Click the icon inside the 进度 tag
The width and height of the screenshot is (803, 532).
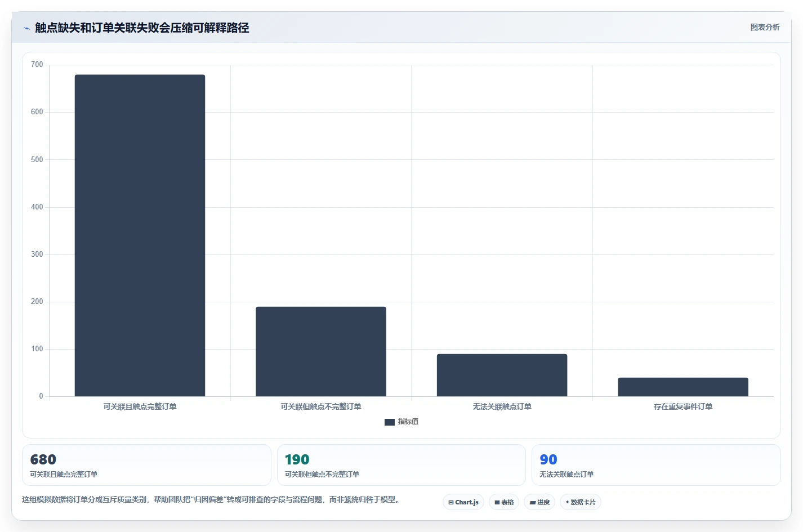(532, 502)
